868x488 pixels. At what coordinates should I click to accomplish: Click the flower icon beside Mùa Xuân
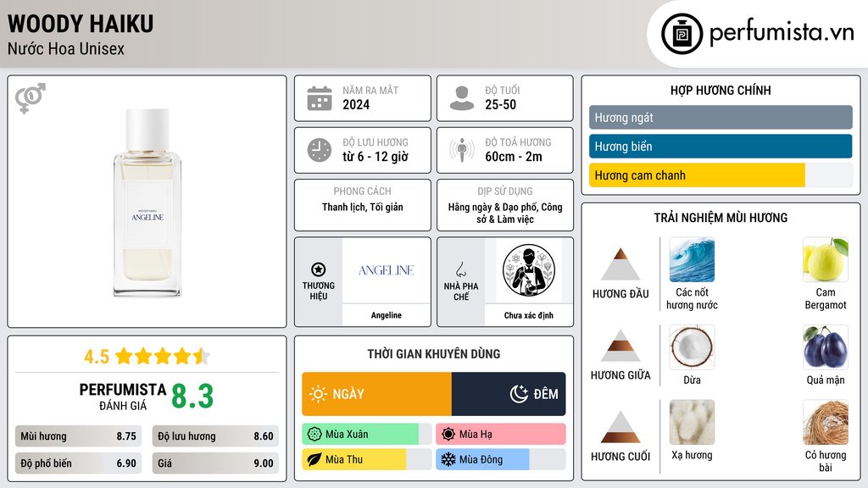pyautogui.click(x=314, y=435)
